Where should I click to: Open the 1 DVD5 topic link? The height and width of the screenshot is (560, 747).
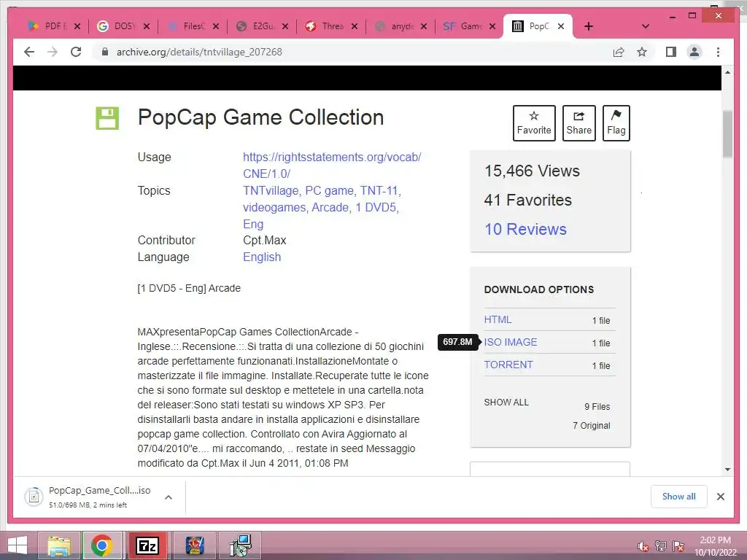(376, 208)
